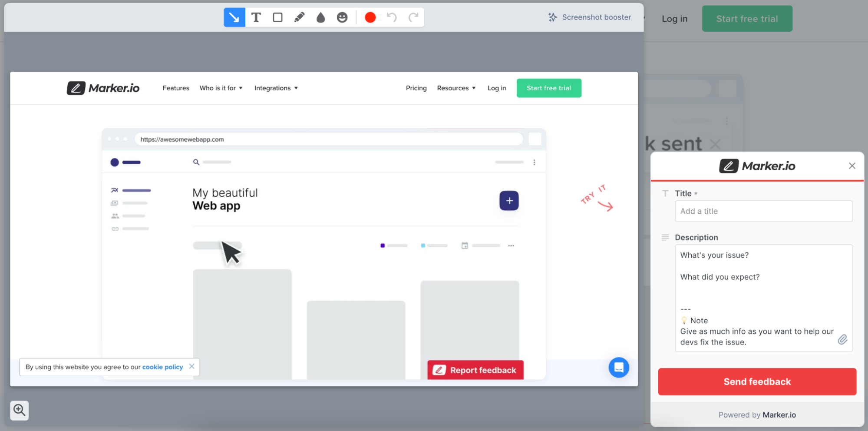Click the Report feedback button

(475, 370)
